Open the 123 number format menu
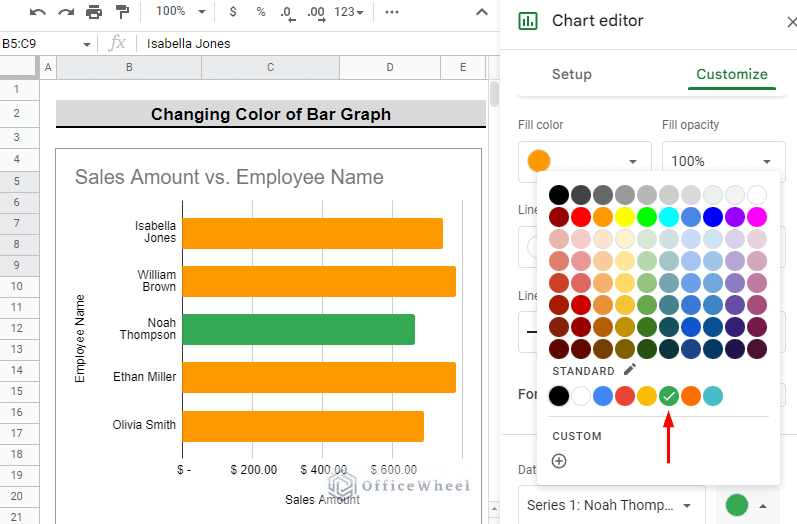The height and width of the screenshot is (524, 797). click(349, 12)
